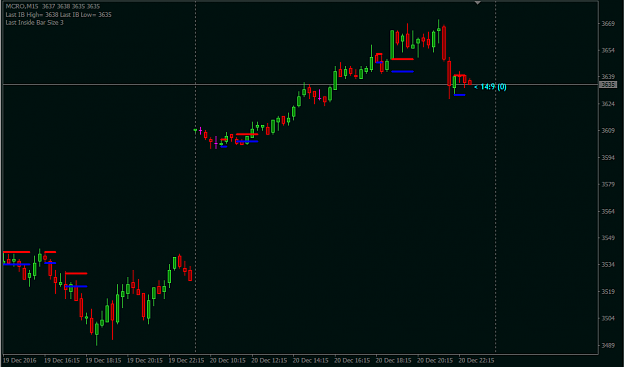
Task: Click the cyan '14:9 (0)' candle timer label
Action: [493, 87]
